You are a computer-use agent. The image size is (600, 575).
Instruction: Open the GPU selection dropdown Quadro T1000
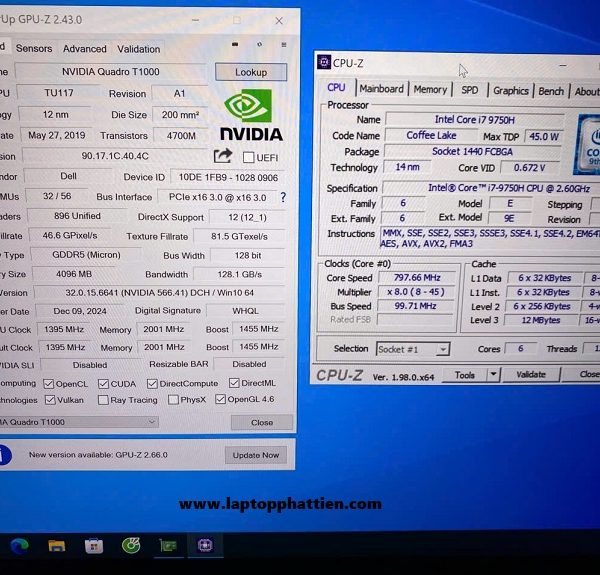pyautogui.click(x=78, y=422)
